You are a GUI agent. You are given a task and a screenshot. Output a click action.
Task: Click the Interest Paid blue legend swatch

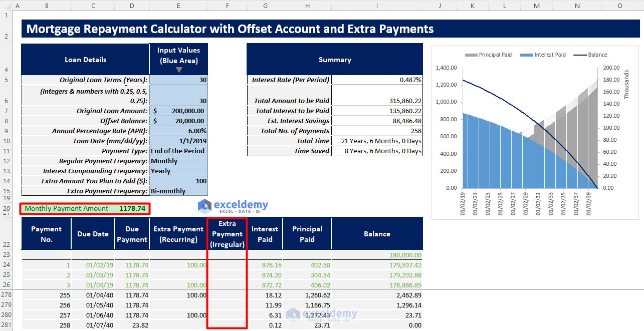click(x=527, y=55)
